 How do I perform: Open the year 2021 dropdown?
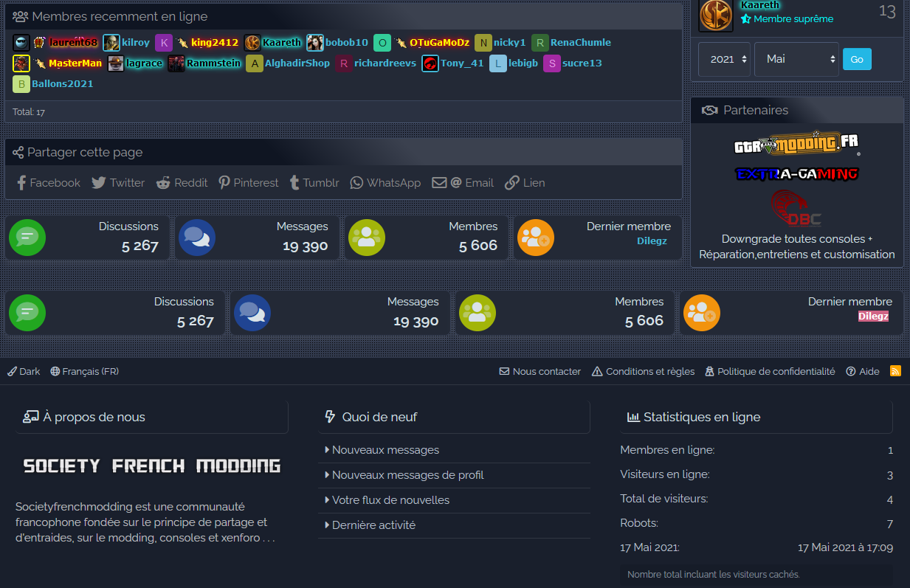point(724,59)
